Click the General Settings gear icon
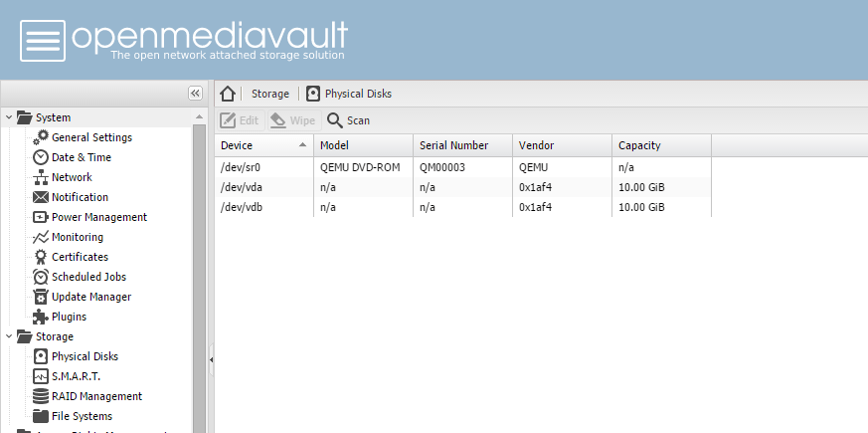This screenshot has width=868, height=433. [41, 137]
